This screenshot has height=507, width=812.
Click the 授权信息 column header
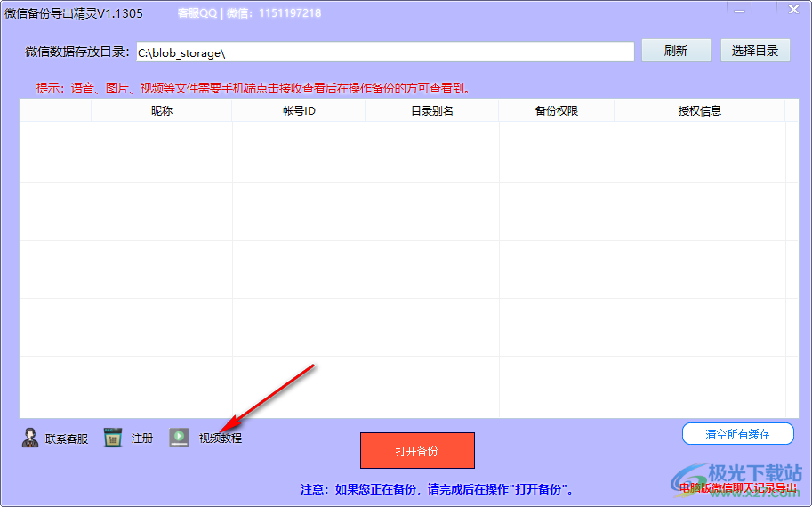click(700, 111)
